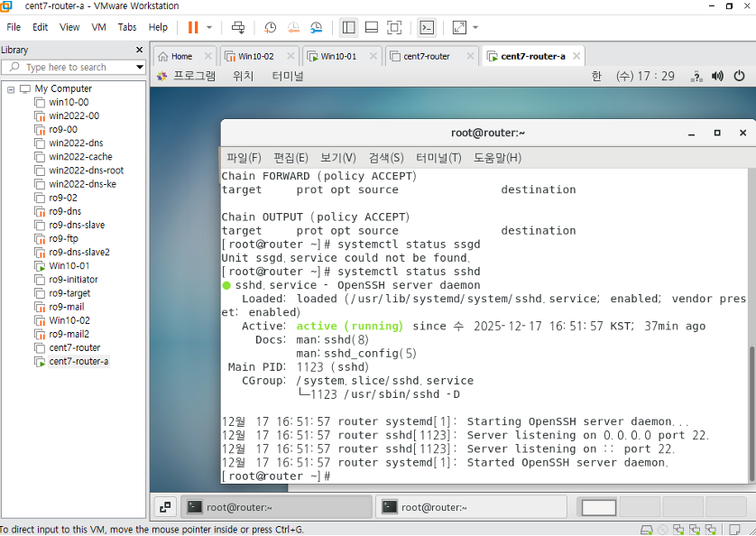Open the clock showing (수) 17:29
756x536 pixels.
click(645, 76)
